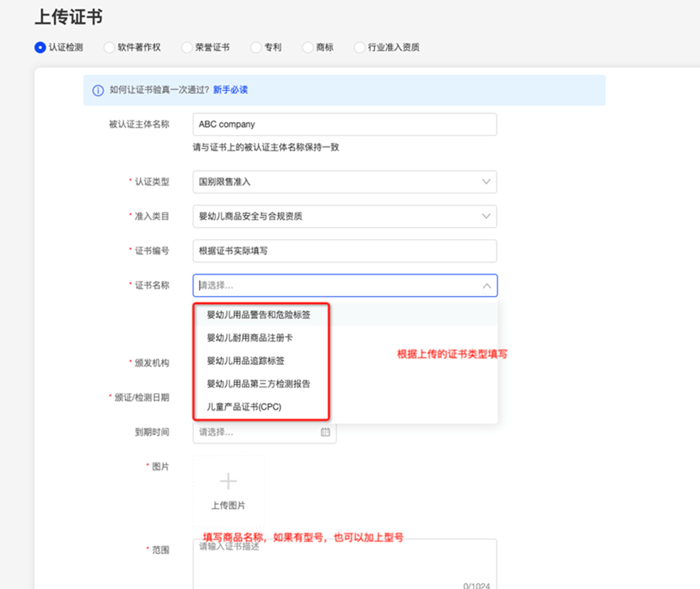Click the plus icon in the upload box
Screen dimensions: 700x589
point(228,481)
